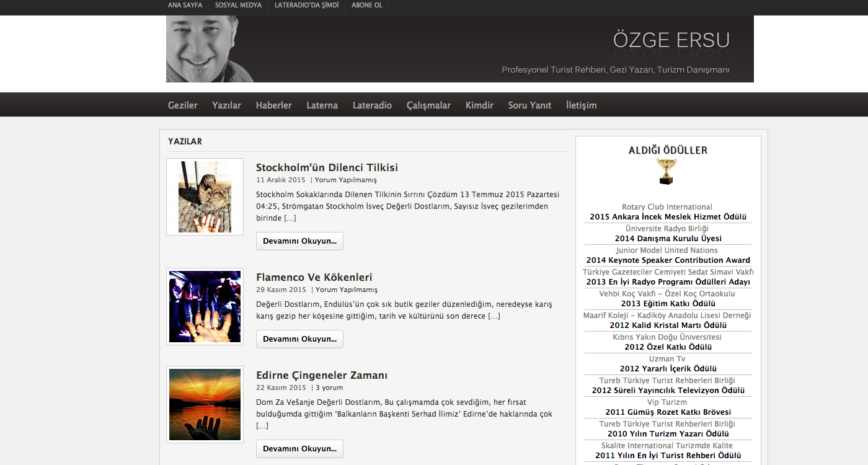Click the 11 Aralık 2015 date

281,180
